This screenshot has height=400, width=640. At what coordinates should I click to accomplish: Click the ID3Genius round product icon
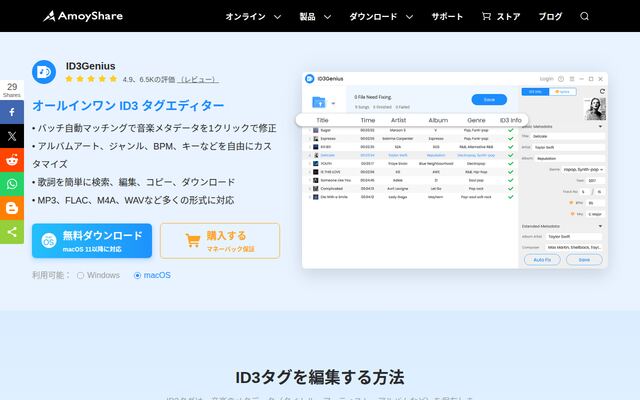tap(44, 72)
